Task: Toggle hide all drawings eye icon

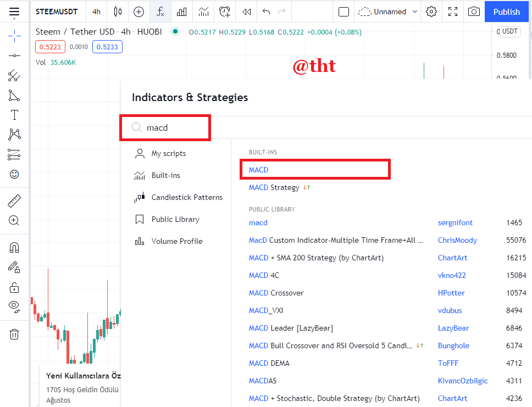Action: (x=14, y=306)
